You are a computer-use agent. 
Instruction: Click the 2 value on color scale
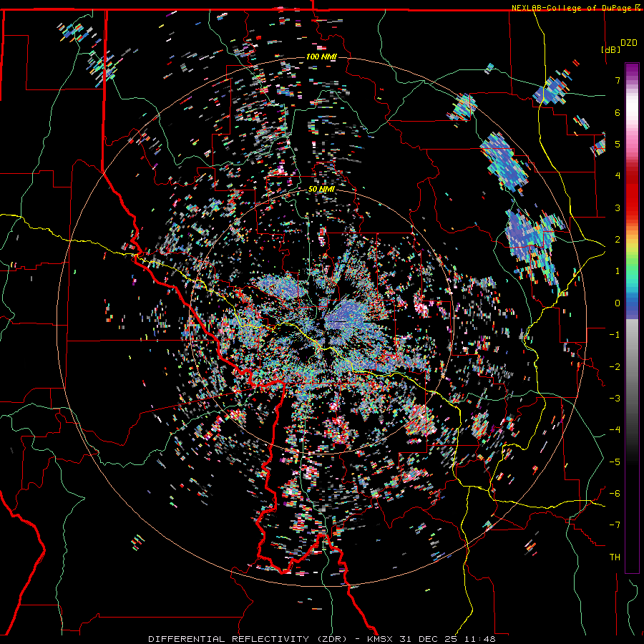point(618,240)
